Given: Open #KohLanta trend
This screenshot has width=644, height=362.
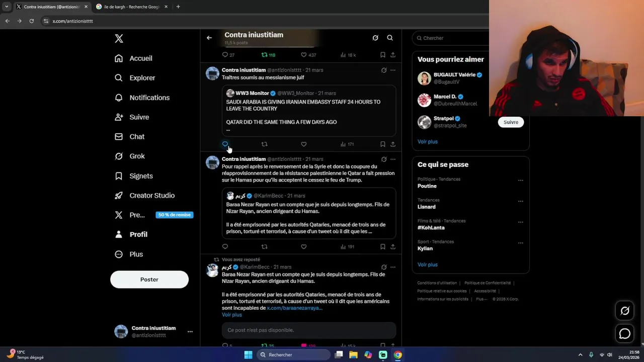Looking at the screenshot, I should [x=431, y=228].
